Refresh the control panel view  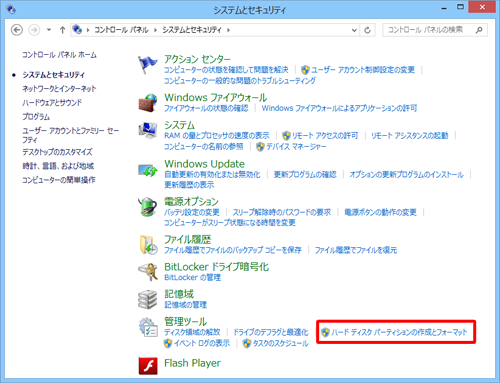click(x=367, y=30)
